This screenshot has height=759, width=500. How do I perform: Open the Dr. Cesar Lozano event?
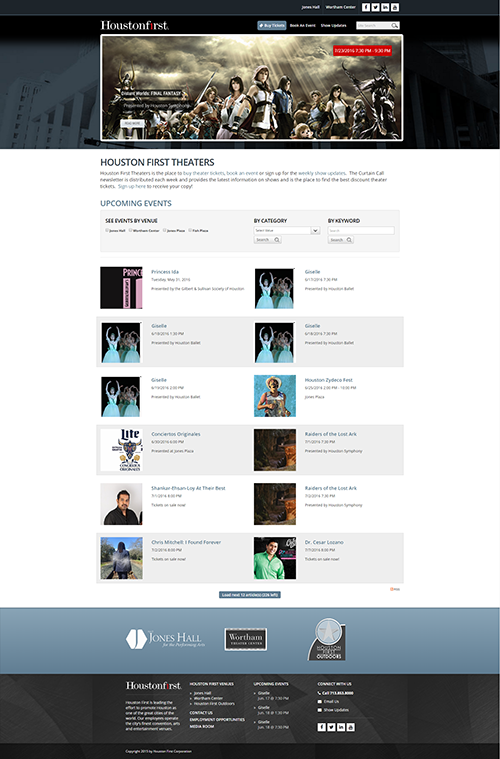[324, 542]
